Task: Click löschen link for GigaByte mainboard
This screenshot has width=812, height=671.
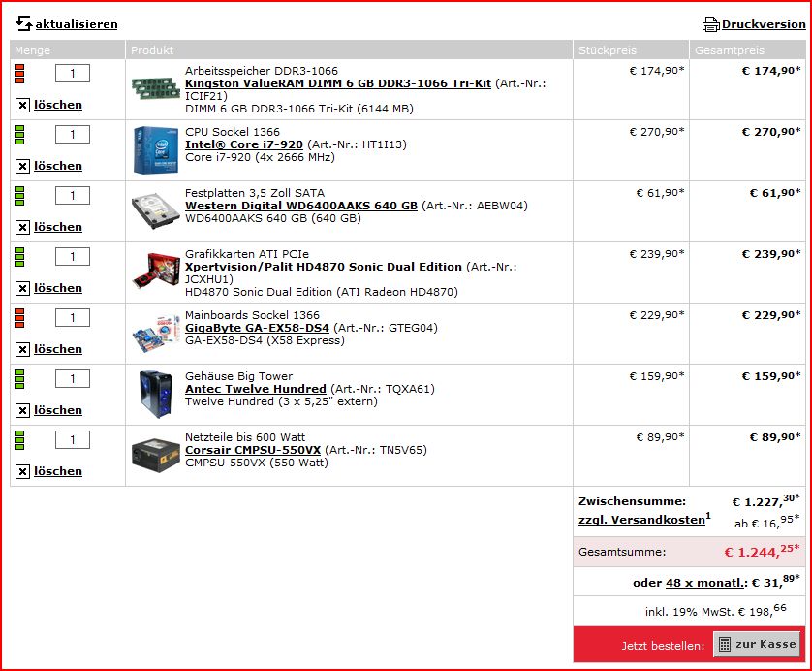Action: point(58,350)
